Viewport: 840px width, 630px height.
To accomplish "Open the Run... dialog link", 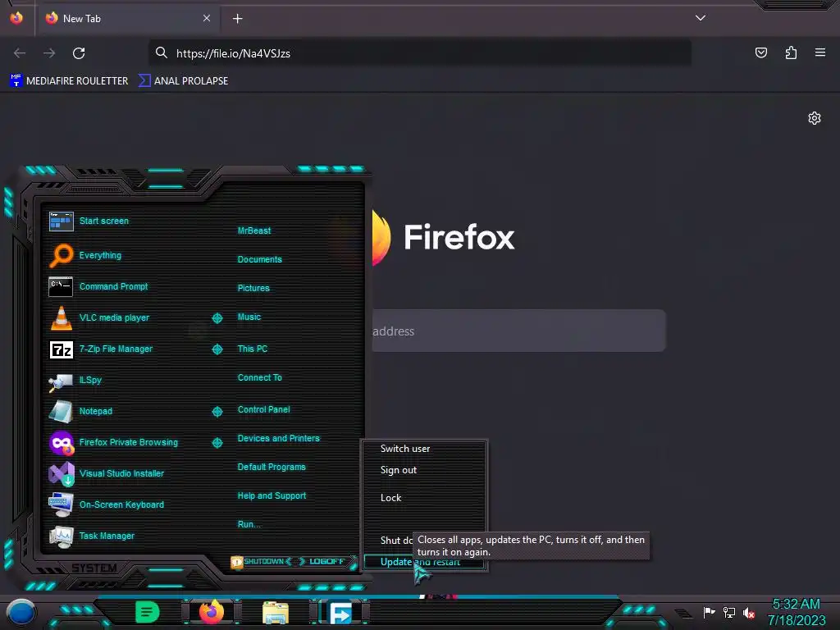I will point(249,524).
